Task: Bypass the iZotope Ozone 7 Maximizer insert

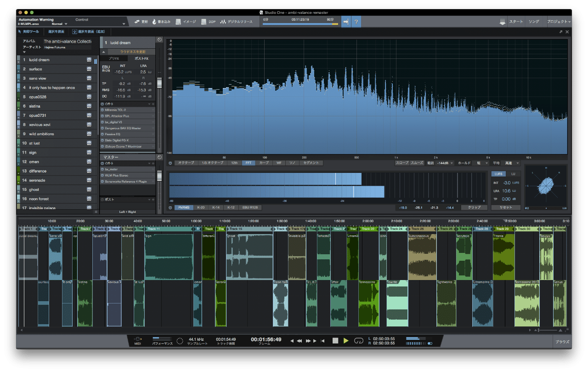Action: tap(102, 146)
